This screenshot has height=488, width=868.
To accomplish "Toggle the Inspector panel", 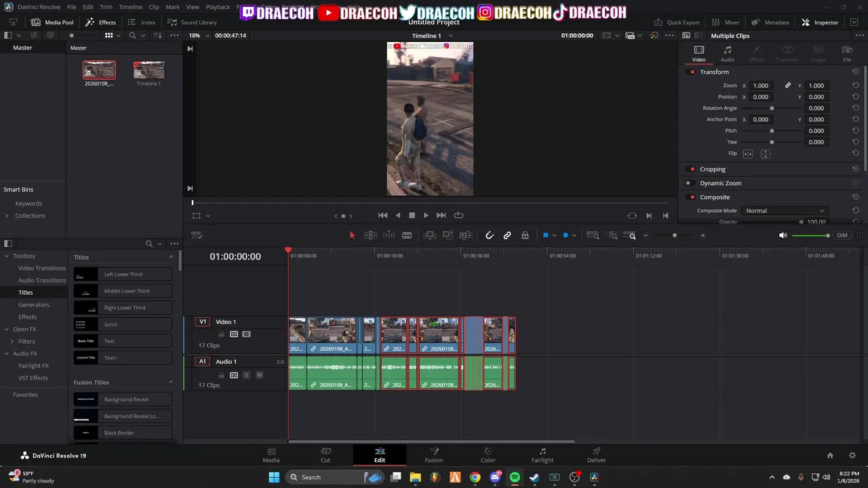I will (820, 22).
